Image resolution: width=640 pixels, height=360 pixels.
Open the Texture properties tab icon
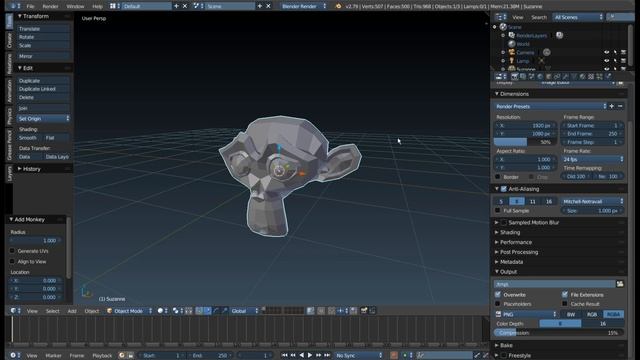point(591,76)
